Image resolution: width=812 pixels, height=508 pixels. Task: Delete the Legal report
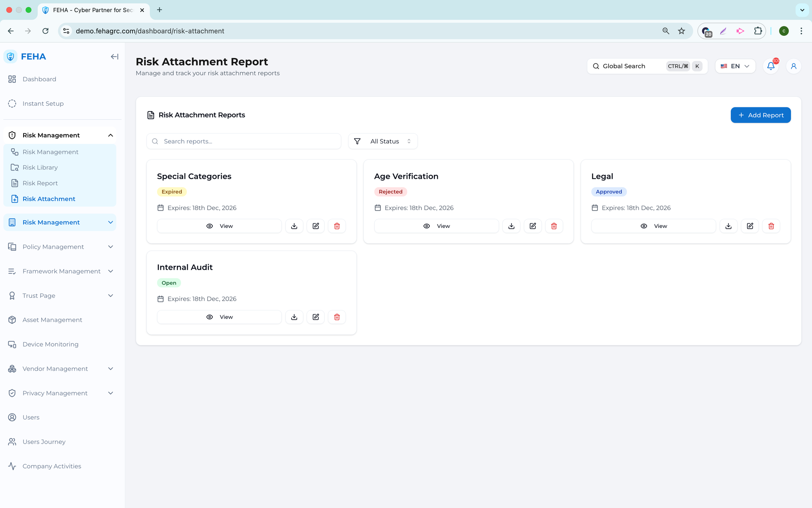[x=771, y=226]
